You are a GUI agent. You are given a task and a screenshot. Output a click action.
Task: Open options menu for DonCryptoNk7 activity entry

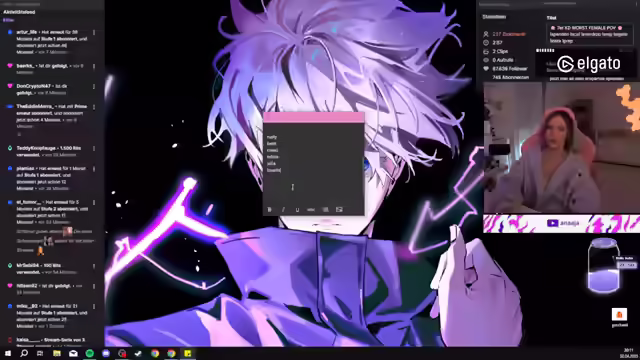(94, 87)
